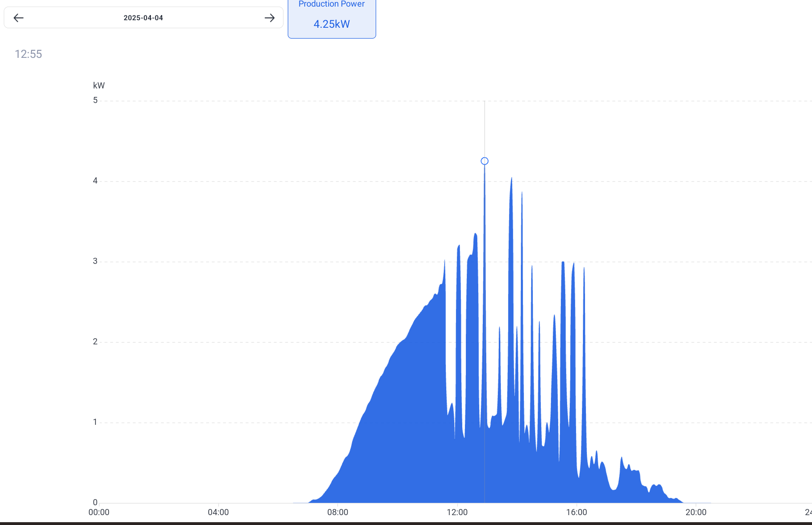Click the 04:00 x-axis label
812x525 pixels.
coord(218,512)
